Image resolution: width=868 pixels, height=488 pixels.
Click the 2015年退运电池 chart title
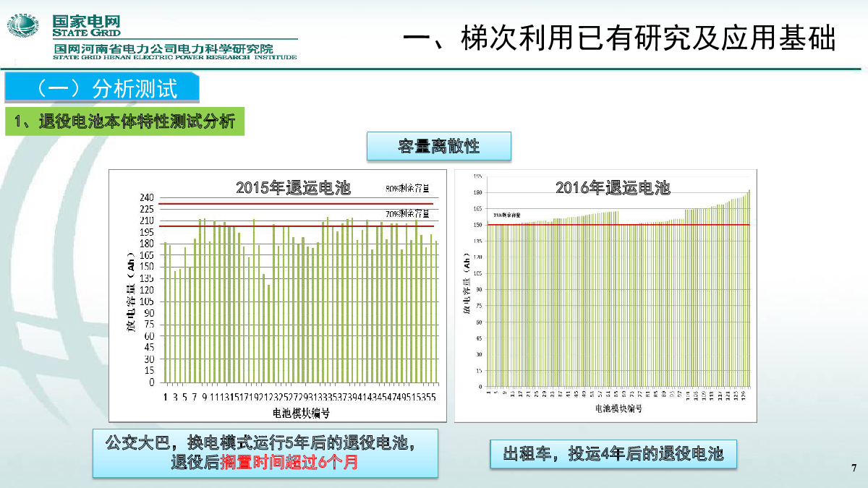(294, 188)
